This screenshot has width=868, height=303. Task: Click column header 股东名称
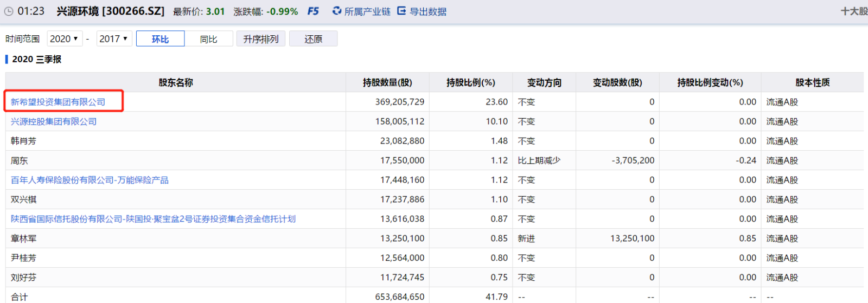tap(176, 82)
